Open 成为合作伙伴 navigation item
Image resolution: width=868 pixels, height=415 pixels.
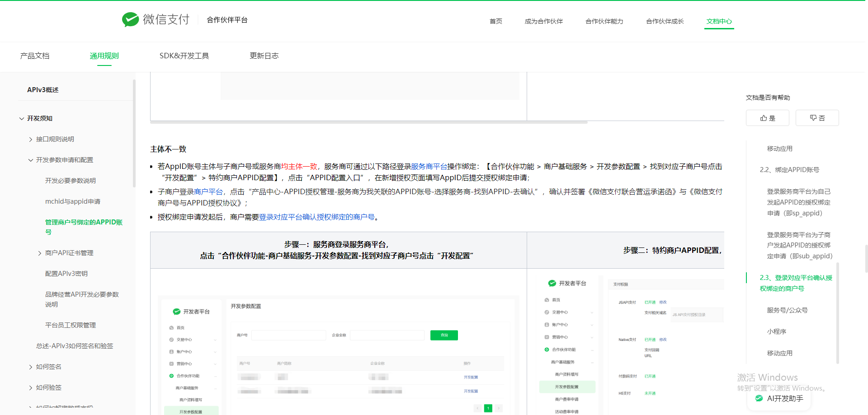543,21
